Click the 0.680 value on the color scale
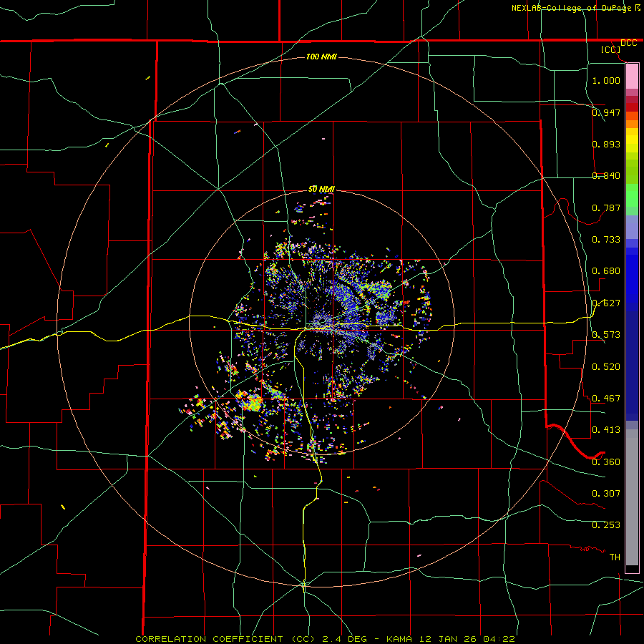The width and height of the screenshot is (644, 644). coord(606,271)
